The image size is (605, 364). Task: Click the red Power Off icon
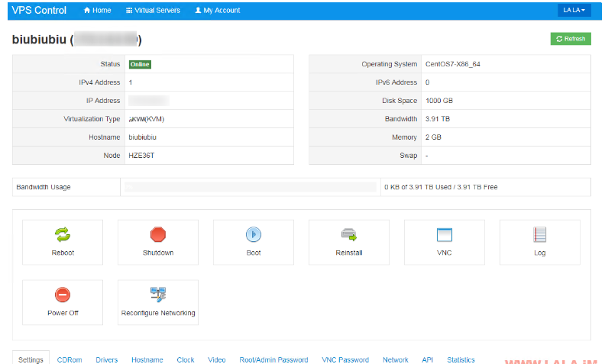point(63,295)
